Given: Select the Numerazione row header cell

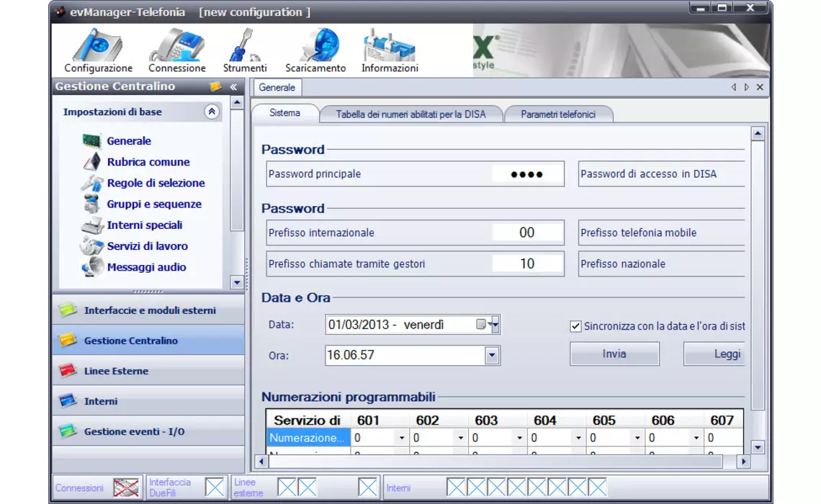Looking at the screenshot, I should 308,438.
